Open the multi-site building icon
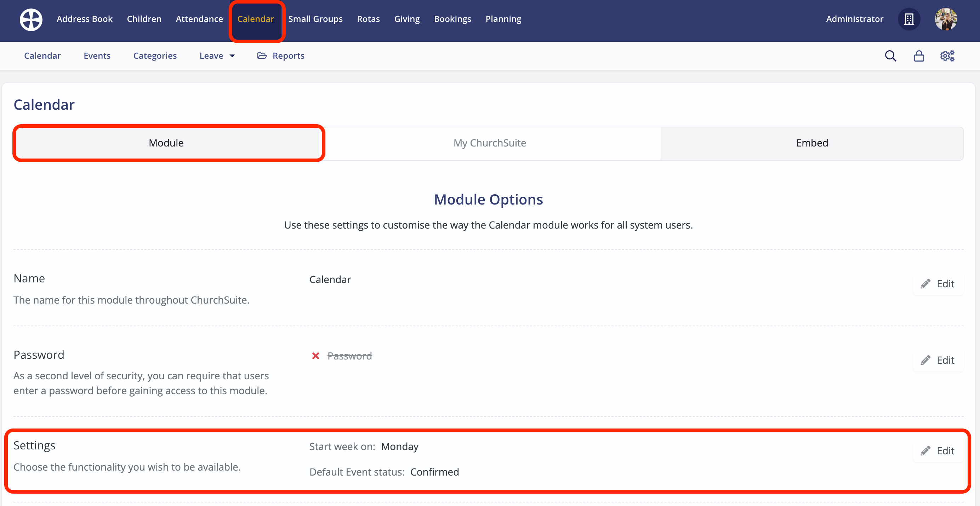The width and height of the screenshot is (980, 506). [909, 19]
